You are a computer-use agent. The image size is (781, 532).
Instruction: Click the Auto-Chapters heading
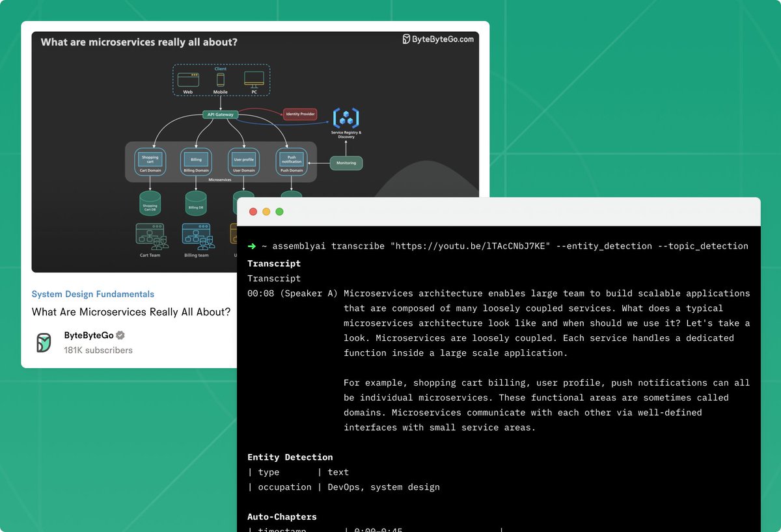coord(282,517)
